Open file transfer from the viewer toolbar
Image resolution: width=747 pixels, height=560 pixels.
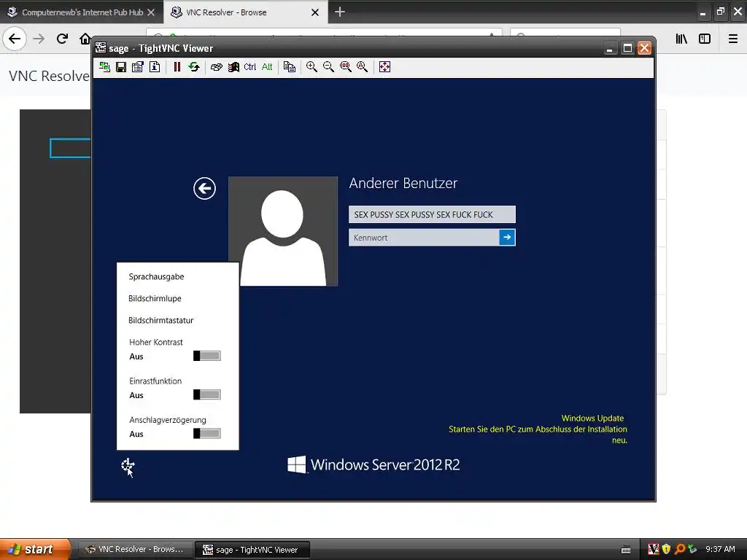point(289,67)
